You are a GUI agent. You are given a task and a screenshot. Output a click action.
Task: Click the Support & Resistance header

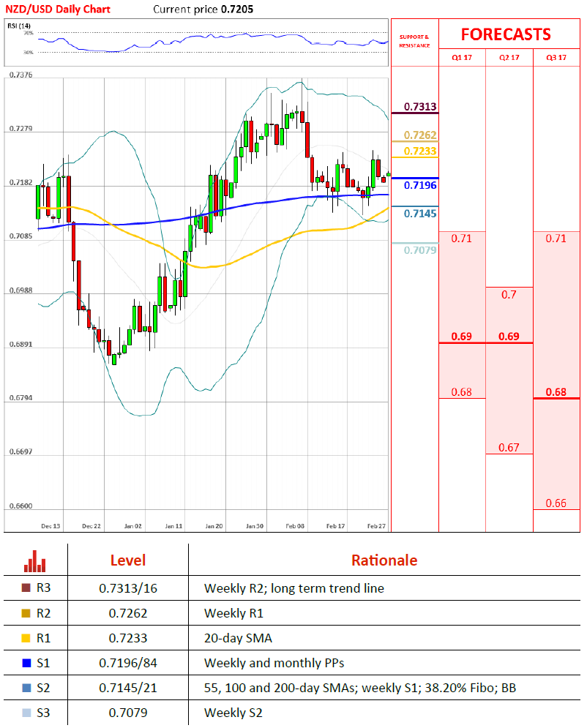(414, 41)
